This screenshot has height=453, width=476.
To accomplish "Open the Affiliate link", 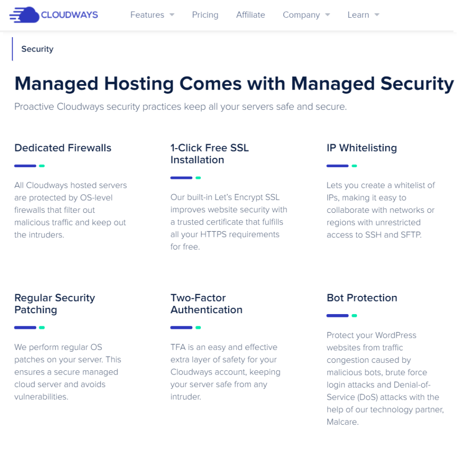I will tap(251, 15).
